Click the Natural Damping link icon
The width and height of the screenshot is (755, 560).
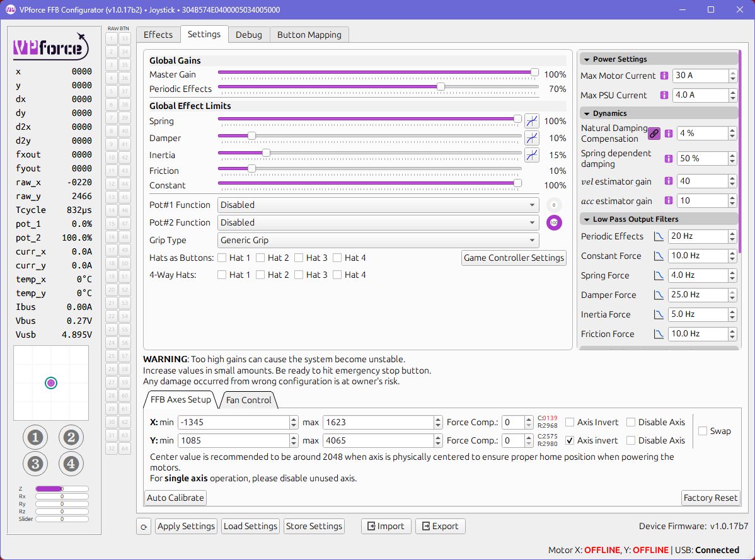654,134
